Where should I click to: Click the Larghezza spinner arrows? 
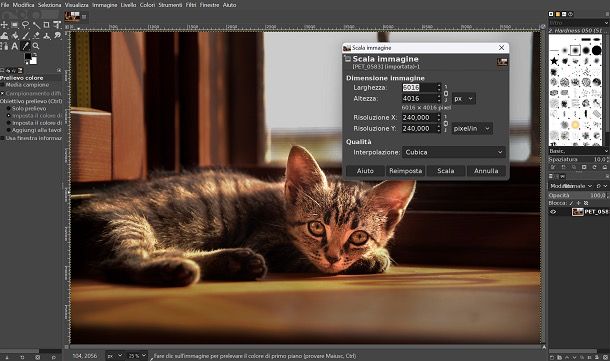click(x=439, y=88)
